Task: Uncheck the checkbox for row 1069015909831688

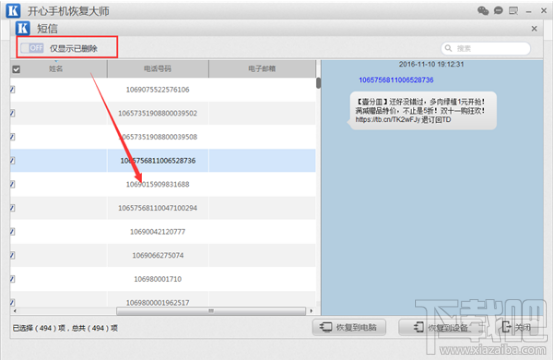Action: [12, 184]
